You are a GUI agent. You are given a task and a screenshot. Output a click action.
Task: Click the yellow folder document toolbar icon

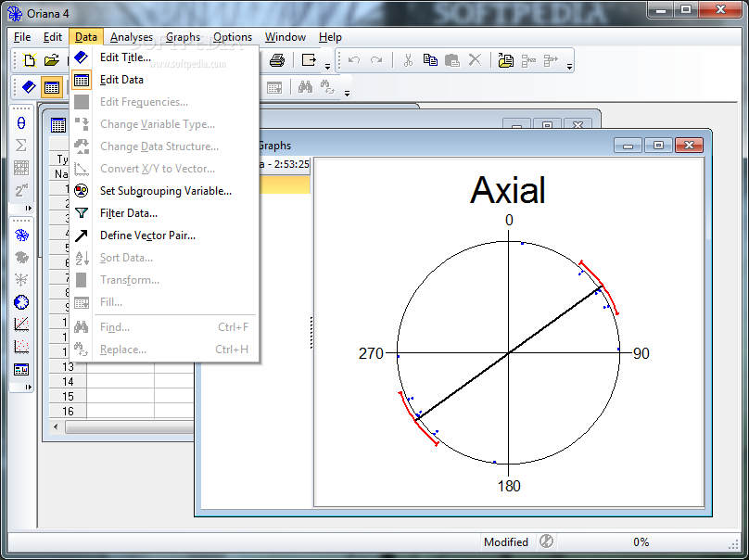pyautogui.click(x=506, y=60)
